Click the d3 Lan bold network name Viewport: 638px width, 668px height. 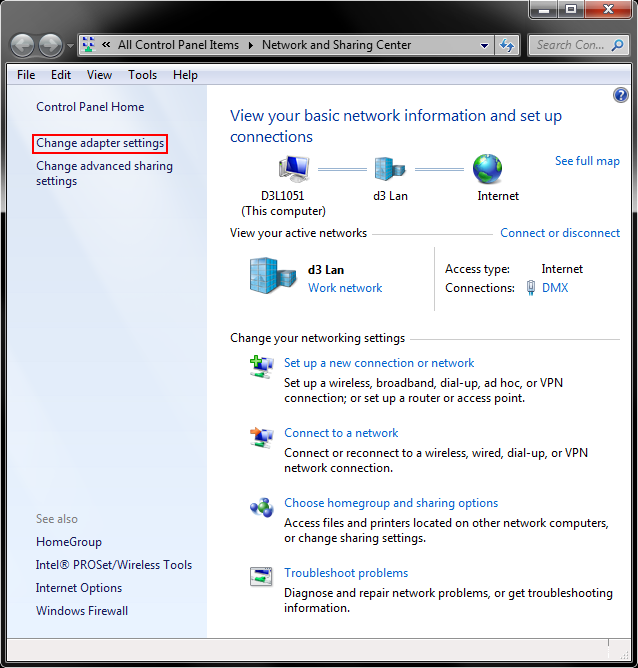pos(326,270)
